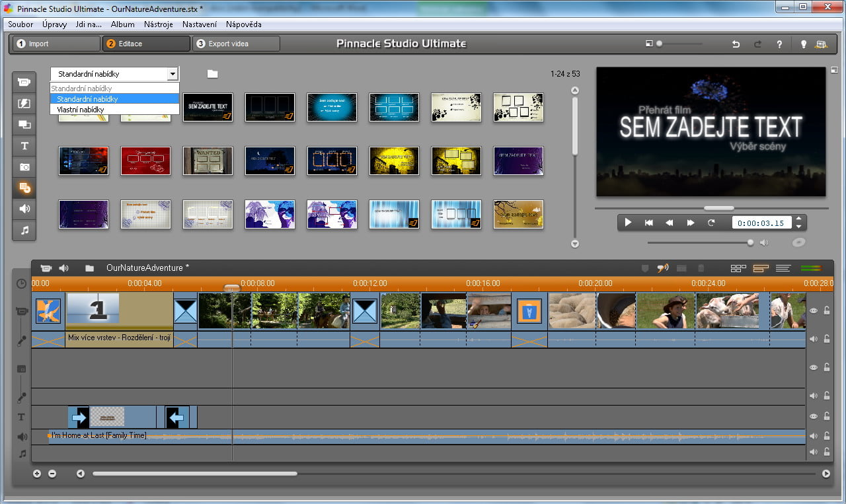Open the Nastavení menu
The width and height of the screenshot is (846, 504).
pos(199,24)
